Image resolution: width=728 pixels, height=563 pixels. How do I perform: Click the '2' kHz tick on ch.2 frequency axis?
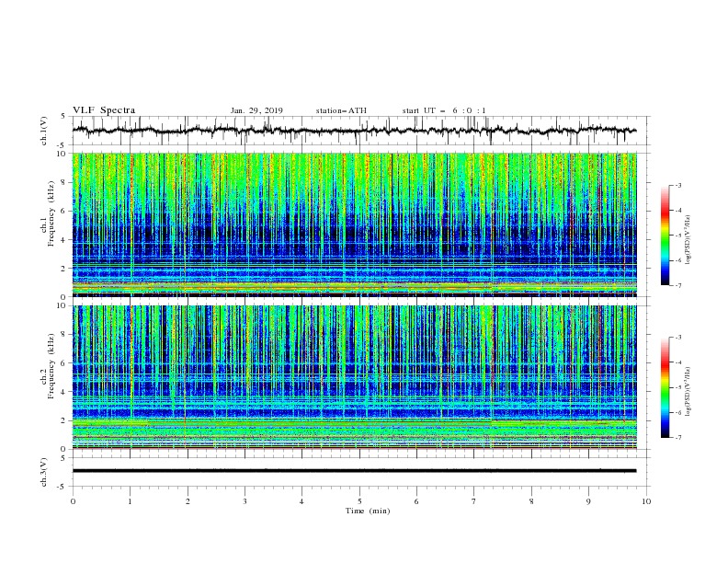pyautogui.click(x=63, y=420)
